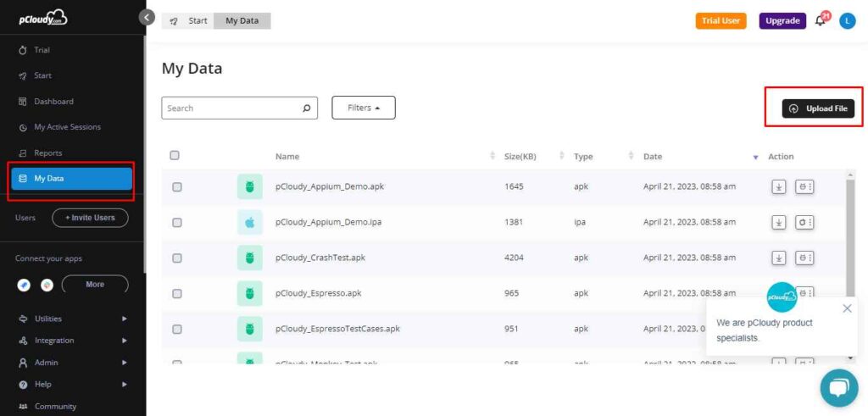Click Android icon beside pCloudy_CrashTest.apk
This screenshot has width=868, height=416.
[x=250, y=258]
